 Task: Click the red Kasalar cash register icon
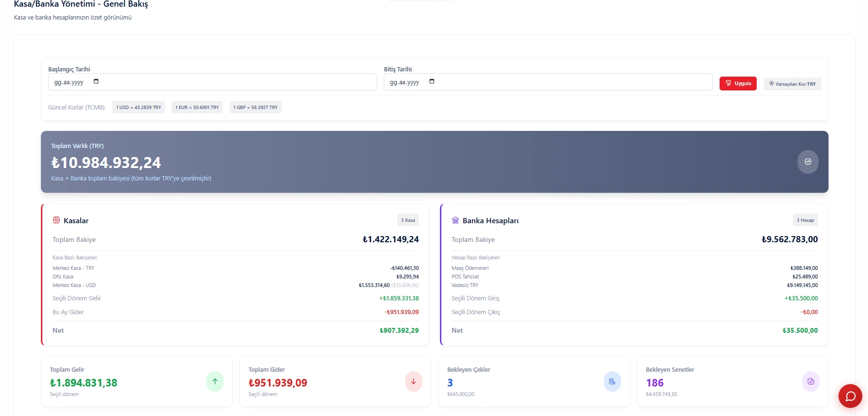point(56,220)
